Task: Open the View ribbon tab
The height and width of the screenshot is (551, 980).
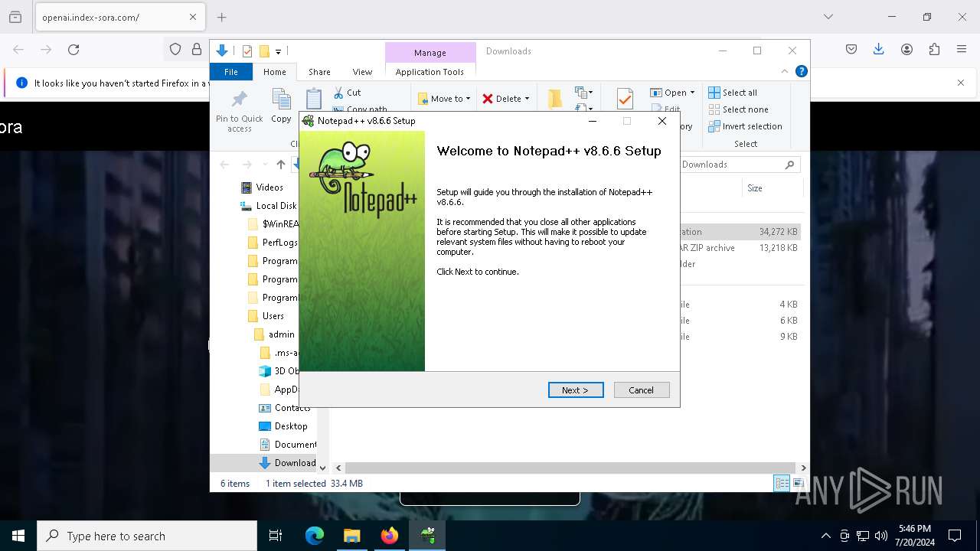Action: [362, 72]
